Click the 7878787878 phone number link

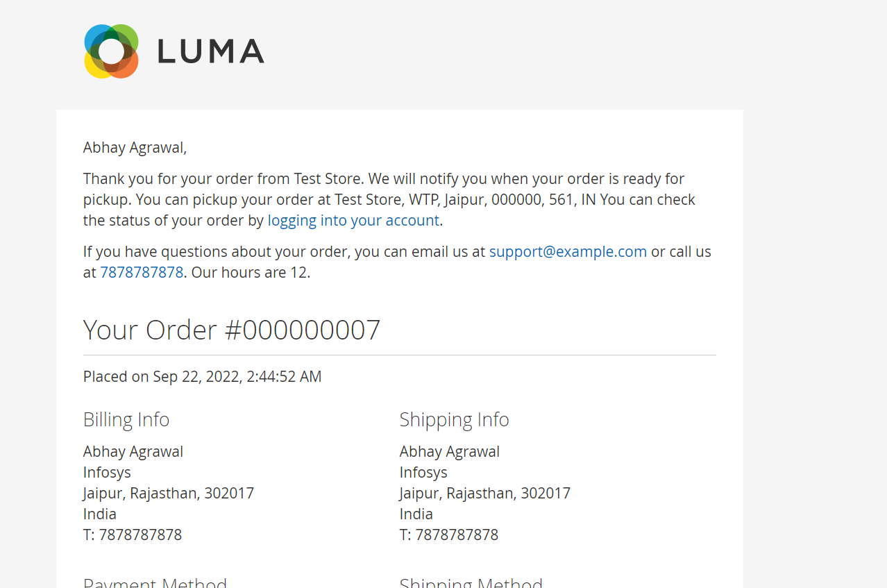coord(142,272)
